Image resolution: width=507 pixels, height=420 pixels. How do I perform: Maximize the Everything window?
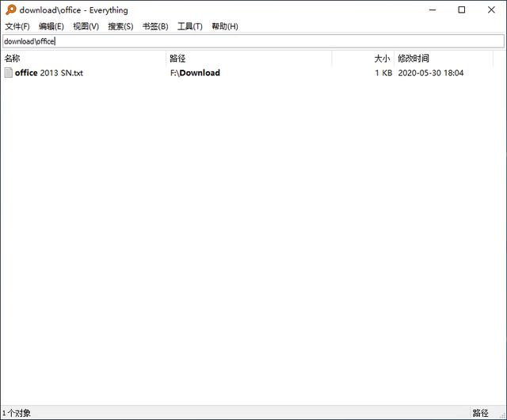[x=462, y=10]
